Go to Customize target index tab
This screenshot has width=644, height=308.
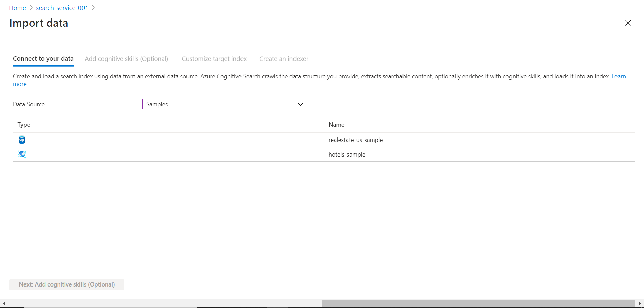coord(214,59)
